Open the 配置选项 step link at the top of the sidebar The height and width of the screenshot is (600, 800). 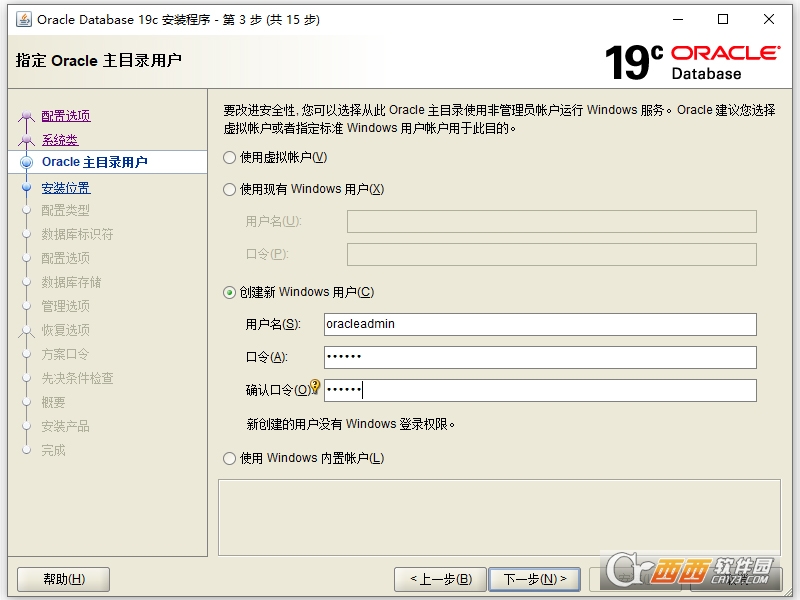point(66,116)
